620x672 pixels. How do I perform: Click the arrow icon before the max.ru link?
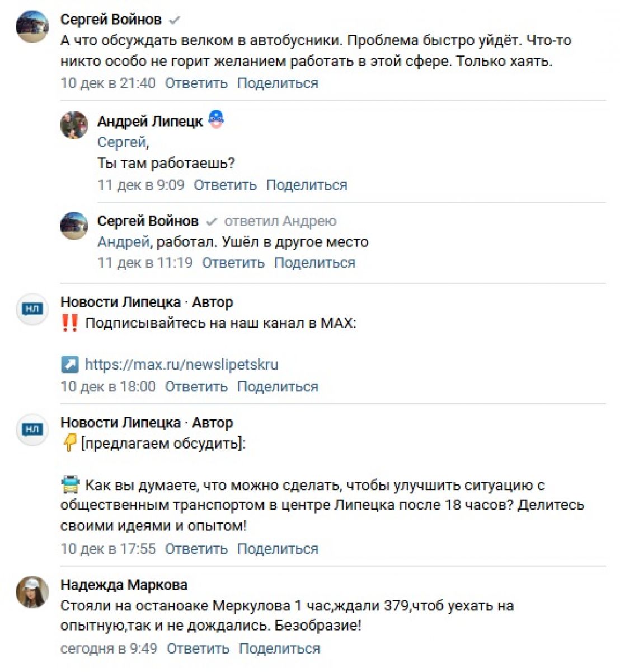tap(69, 365)
